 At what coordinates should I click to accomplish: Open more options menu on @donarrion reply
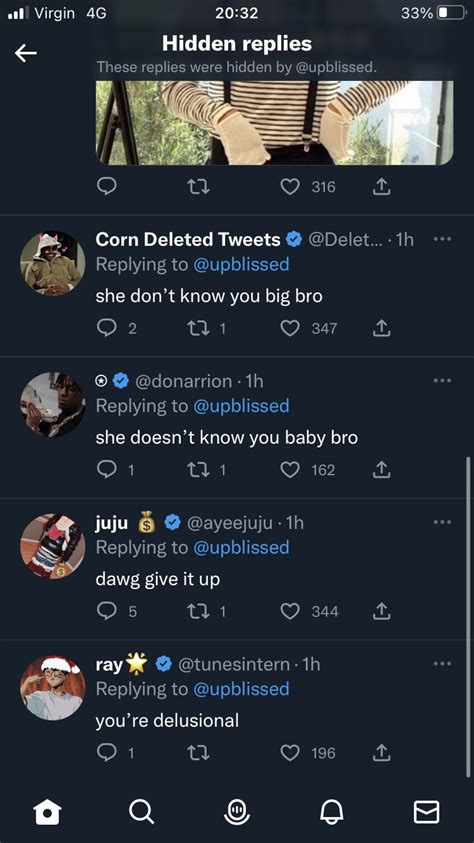442,380
